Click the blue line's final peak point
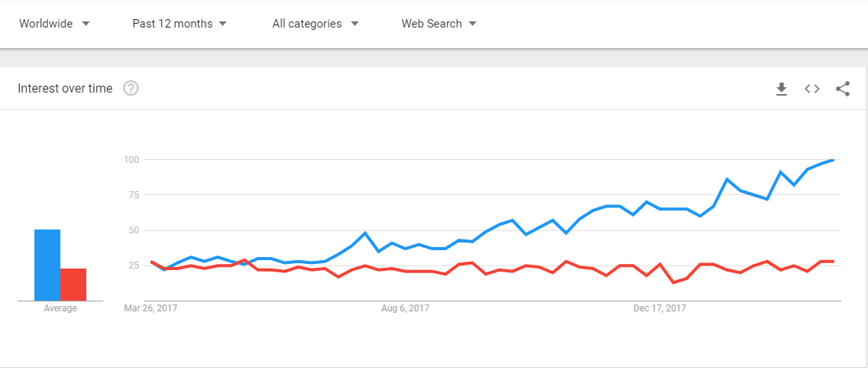The width and height of the screenshot is (868, 368). coord(833,160)
